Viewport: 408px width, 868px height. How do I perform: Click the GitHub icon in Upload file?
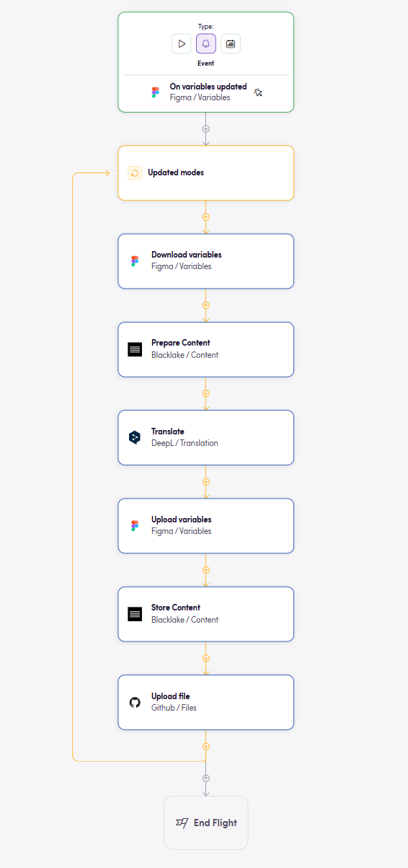click(x=135, y=702)
